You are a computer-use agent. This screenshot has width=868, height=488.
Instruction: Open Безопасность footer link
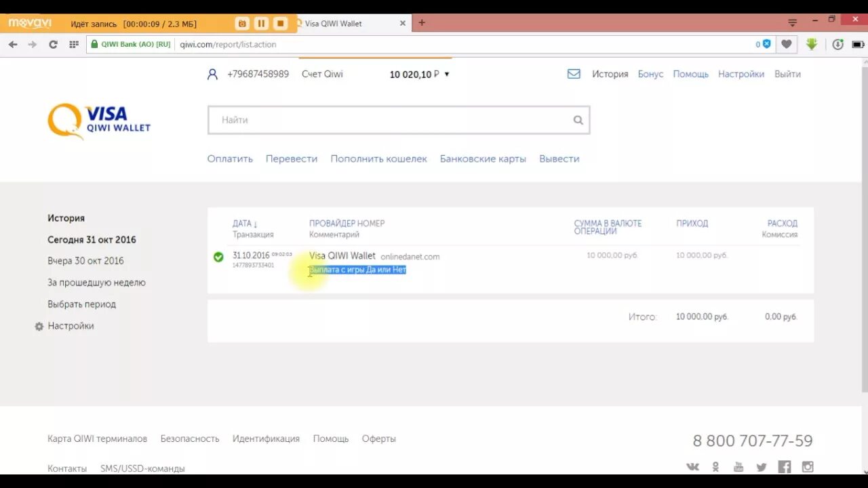(x=190, y=439)
